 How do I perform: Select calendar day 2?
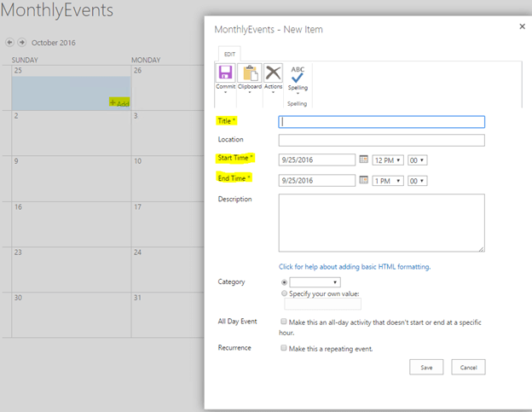[x=16, y=116]
